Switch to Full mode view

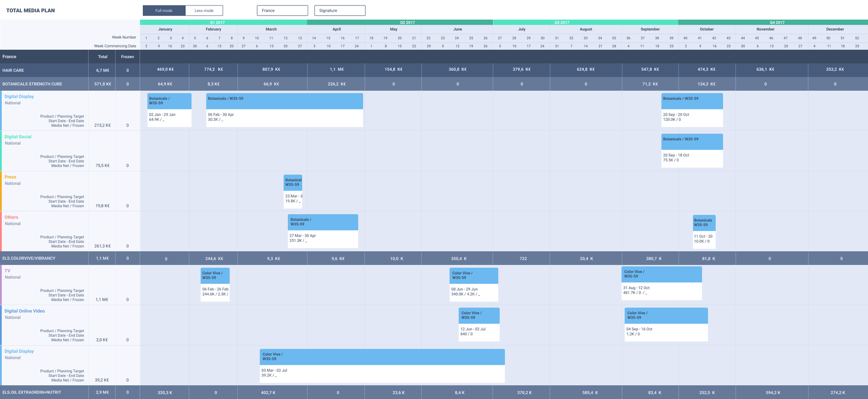tap(164, 11)
